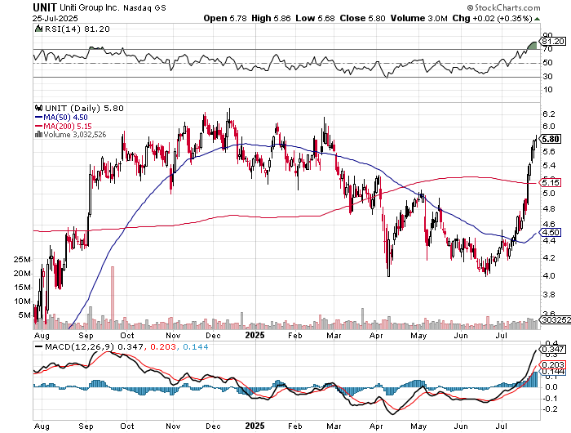Image resolution: width=571 pixels, height=433 pixels.
Task: Click the blue 4.50 MA(50) axis tag
Action: [x=550, y=232]
